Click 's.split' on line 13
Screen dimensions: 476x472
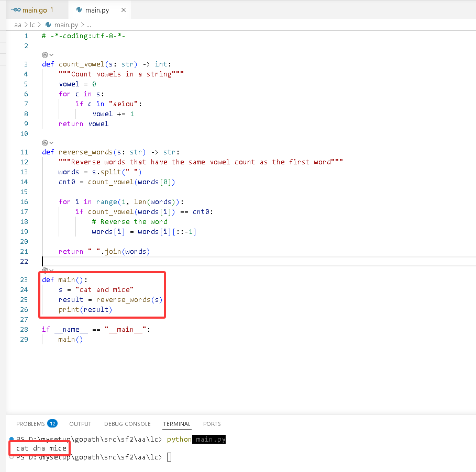tap(106, 172)
